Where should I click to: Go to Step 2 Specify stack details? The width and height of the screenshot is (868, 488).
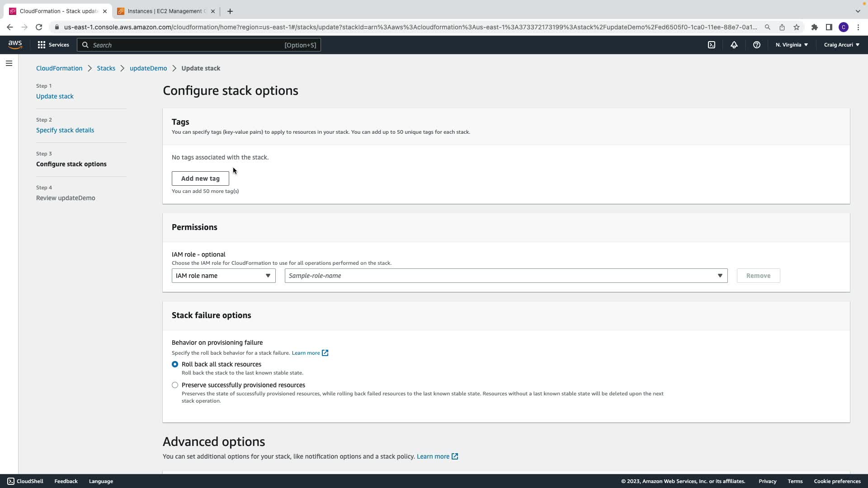point(65,130)
